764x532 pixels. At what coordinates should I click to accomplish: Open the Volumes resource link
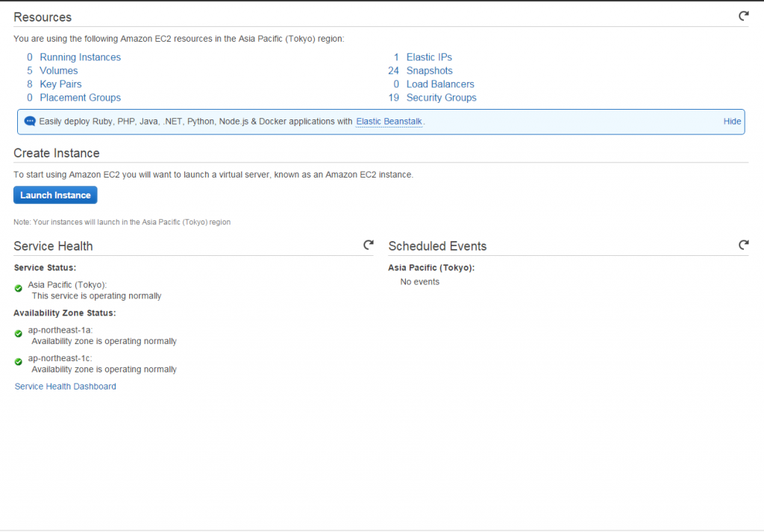pos(58,71)
